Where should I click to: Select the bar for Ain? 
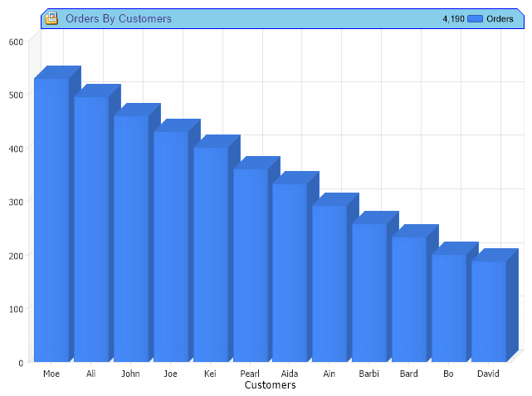pyautogui.click(x=329, y=284)
